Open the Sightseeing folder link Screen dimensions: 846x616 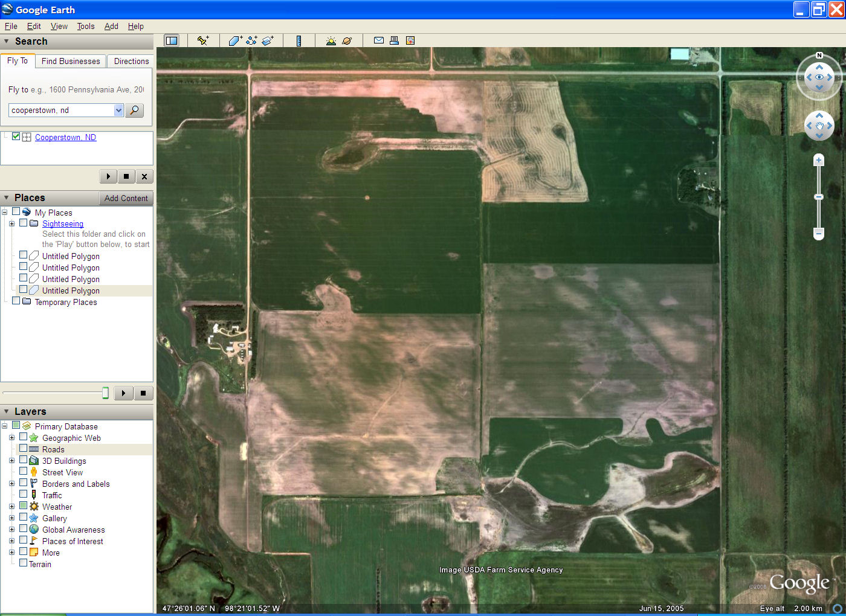pos(63,223)
